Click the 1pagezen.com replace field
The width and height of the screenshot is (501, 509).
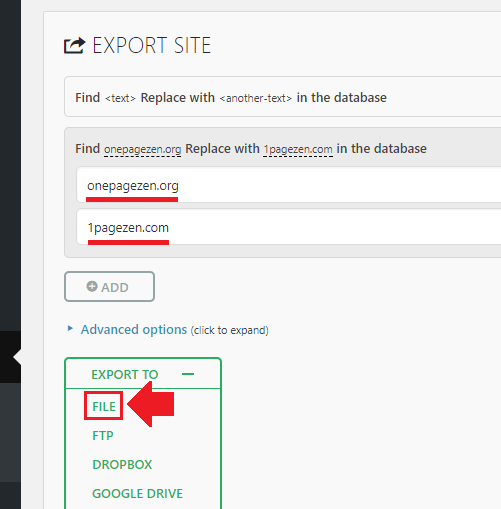(x=289, y=227)
